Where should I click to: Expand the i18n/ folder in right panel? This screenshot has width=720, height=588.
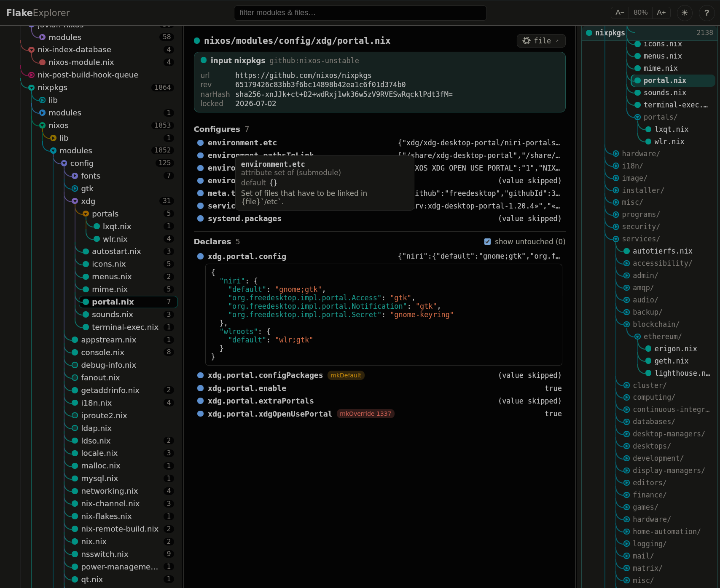click(616, 166)
